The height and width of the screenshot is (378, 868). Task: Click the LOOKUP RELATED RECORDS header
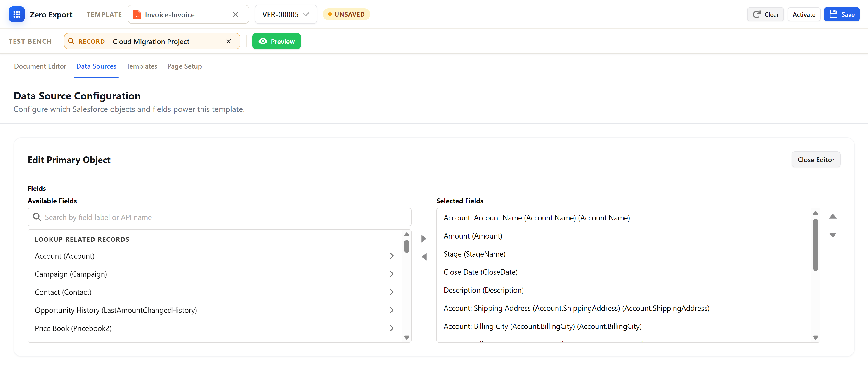[82, 240]
